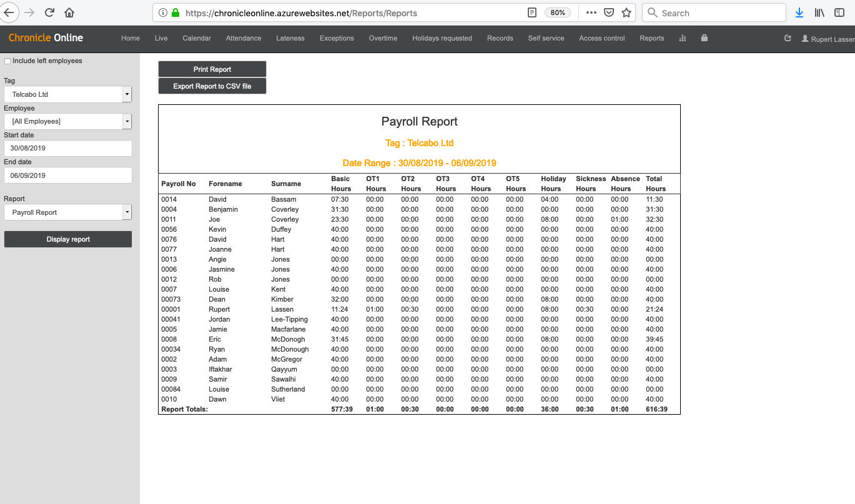Click the Export Report to CSV file button
The height and width of the screenshot is (504, 855).
[x=212, y=86]
